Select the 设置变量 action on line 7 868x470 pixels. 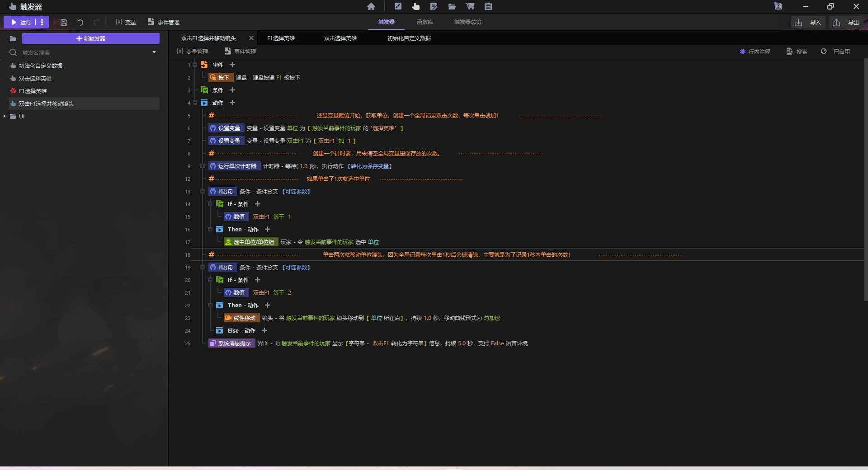226,141
